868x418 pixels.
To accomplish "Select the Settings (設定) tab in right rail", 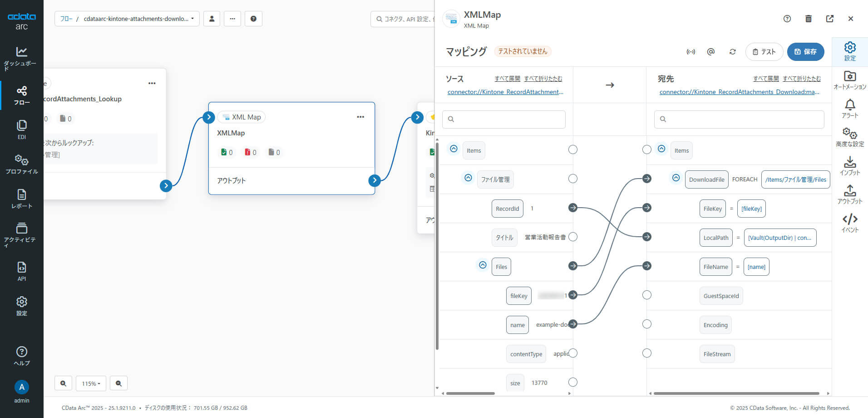I will click(x=850, y=52).
